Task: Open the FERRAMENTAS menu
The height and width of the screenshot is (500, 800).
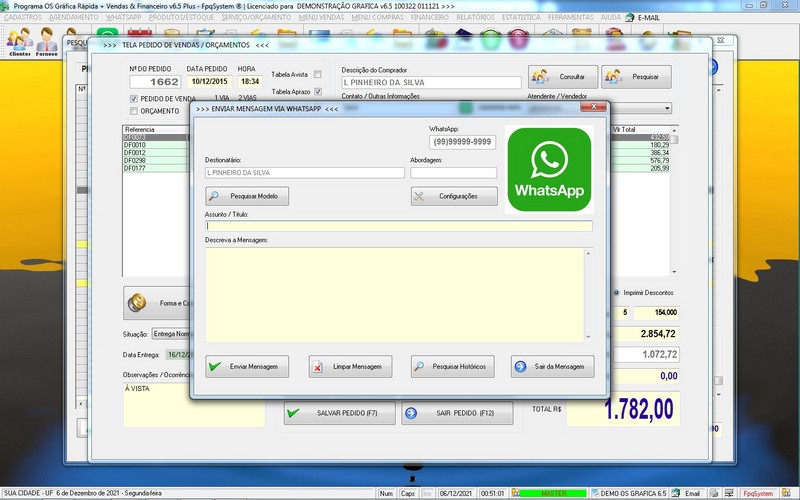Action: pyautogui.click(x=570, y=17)
